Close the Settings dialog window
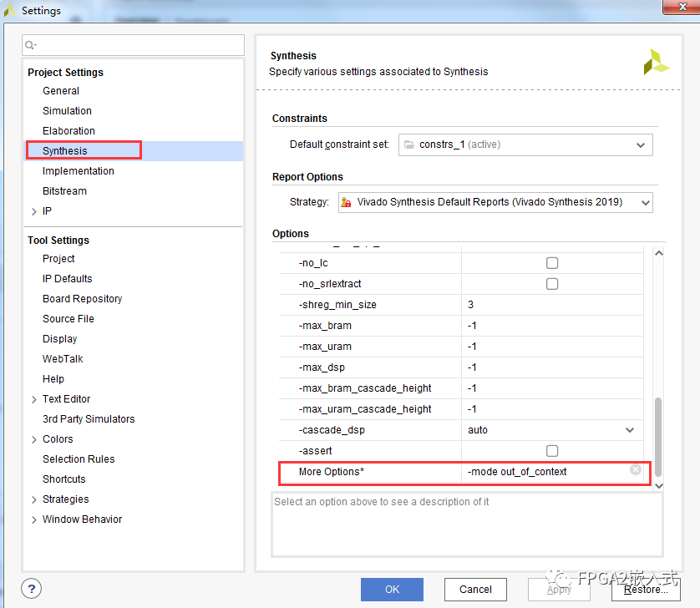 682,7
